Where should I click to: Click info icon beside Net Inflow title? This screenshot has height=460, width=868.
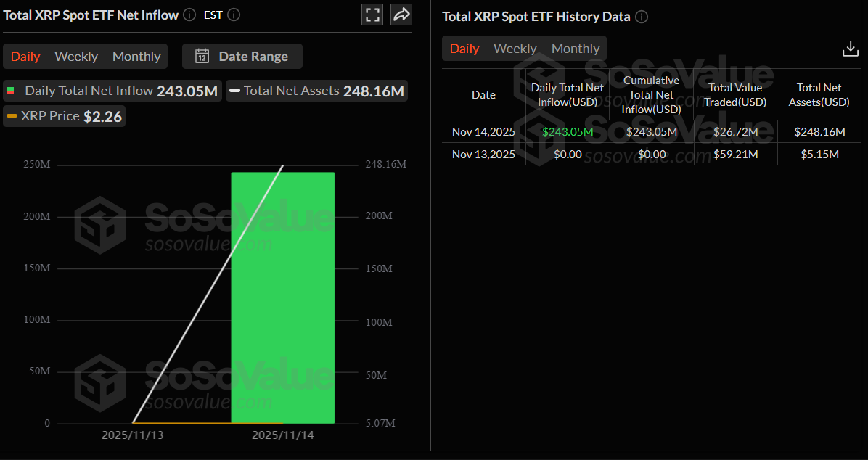pyautogui.click(x=189, y=15)
